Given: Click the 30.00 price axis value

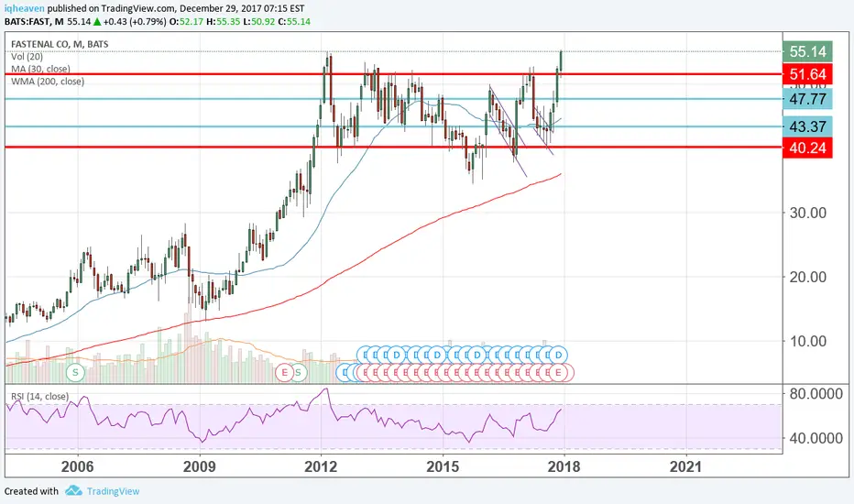Looking at the screenshot, I should point(808,213).
